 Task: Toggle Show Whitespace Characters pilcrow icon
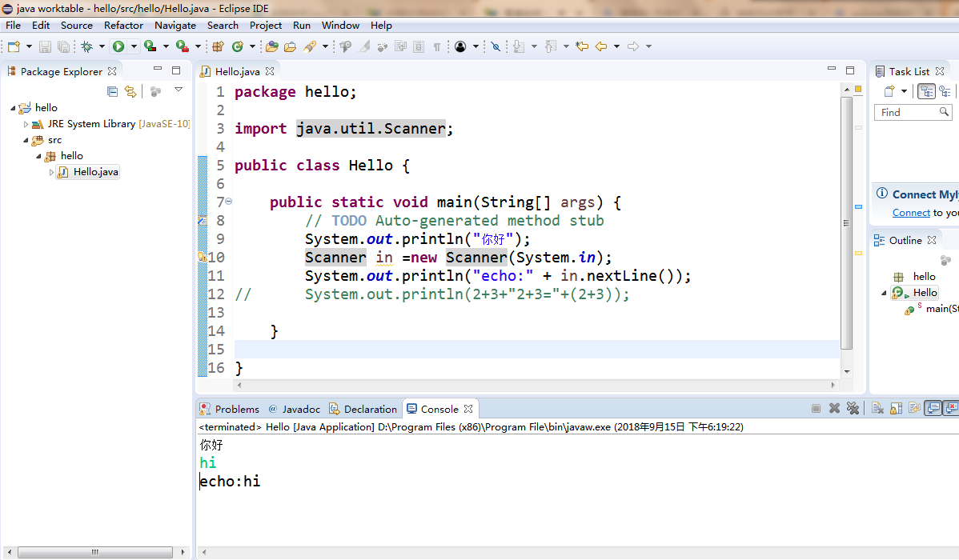437,46
